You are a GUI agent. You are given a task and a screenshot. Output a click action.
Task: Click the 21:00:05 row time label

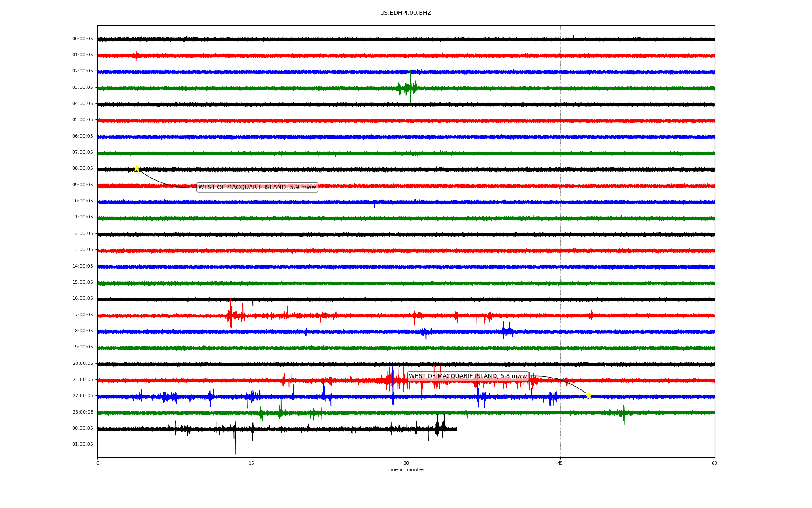(82, 380)
